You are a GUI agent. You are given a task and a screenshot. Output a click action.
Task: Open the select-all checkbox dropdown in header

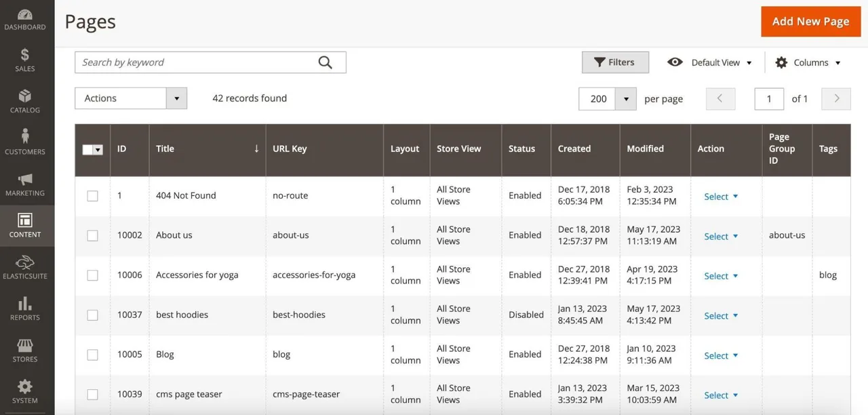tap(98, 150)
